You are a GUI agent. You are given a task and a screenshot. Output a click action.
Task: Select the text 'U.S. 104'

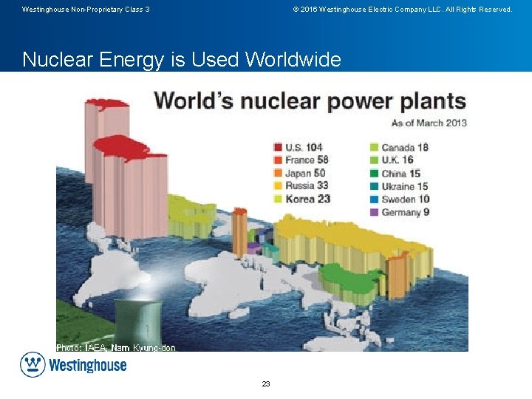pos(304,147)
